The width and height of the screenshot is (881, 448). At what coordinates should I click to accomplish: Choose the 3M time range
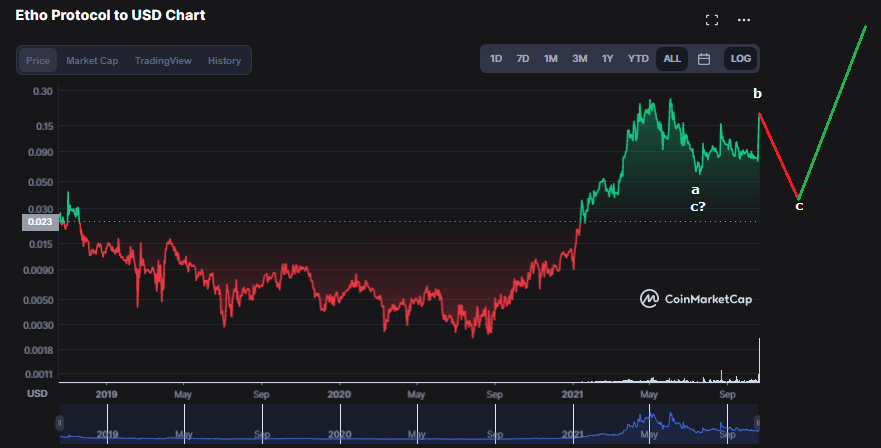580,59
